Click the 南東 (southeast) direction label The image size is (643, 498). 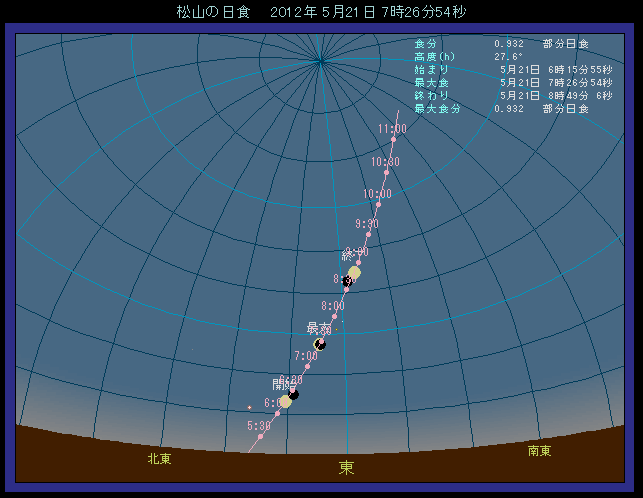click(539, 451)
